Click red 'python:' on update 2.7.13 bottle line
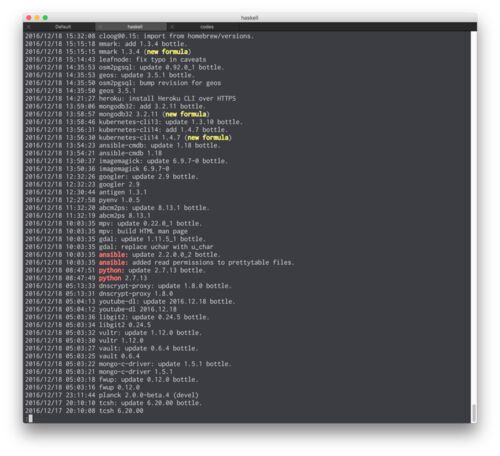This screenshot has width=500, height=456. [x=111, y=270]
